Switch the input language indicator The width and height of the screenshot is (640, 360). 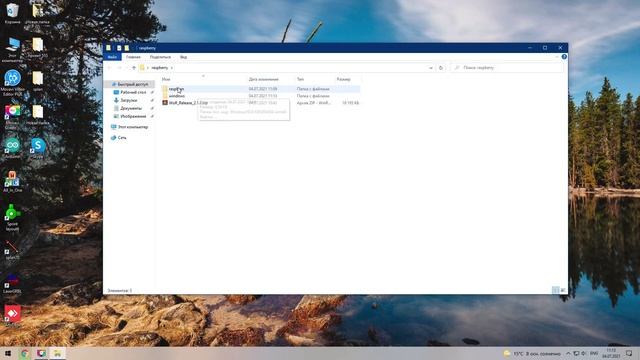[594, 353]
